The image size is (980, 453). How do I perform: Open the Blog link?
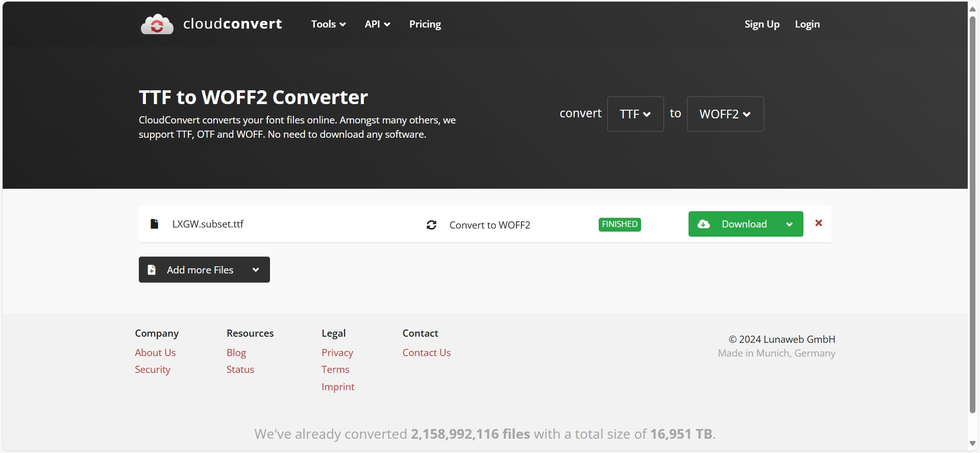236,353
